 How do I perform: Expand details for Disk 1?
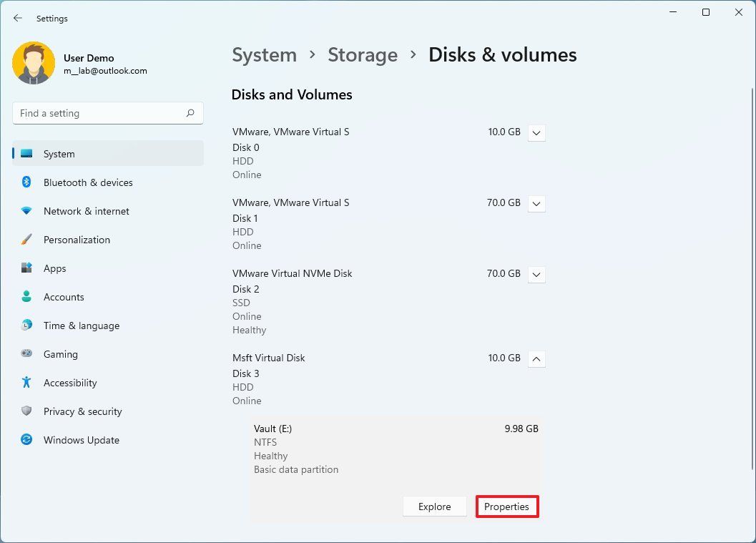click(x=536, y=203)
